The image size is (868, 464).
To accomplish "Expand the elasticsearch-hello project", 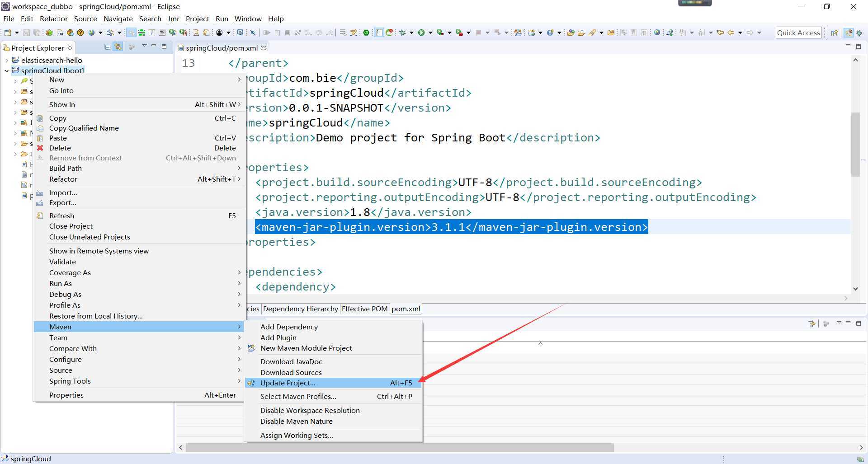I will coord(7,60).
